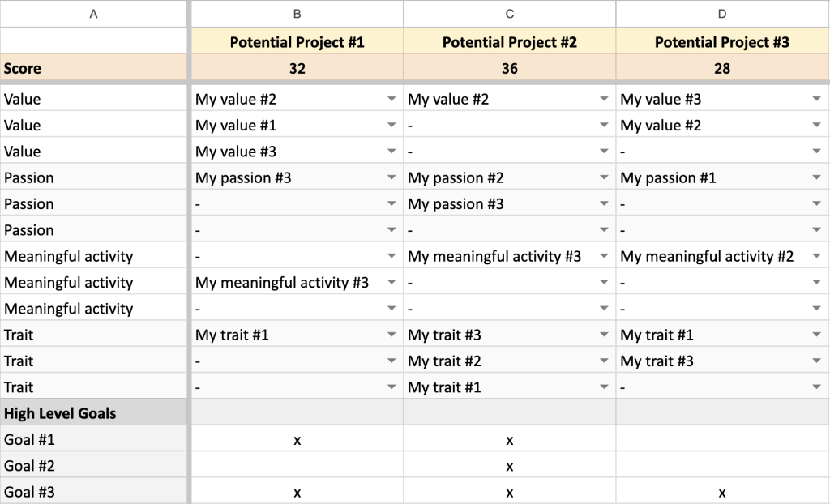The height and width of the screenshot is (504, 830).
Task: Select the column A header
Action: [93, 13]
